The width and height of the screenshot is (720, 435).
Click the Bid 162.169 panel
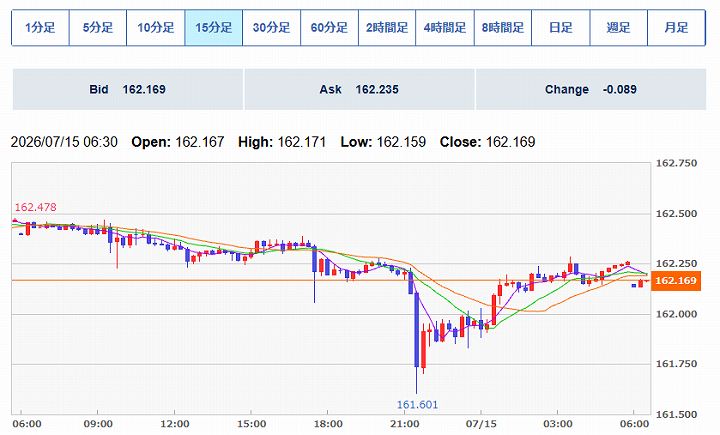click(128, 89)
